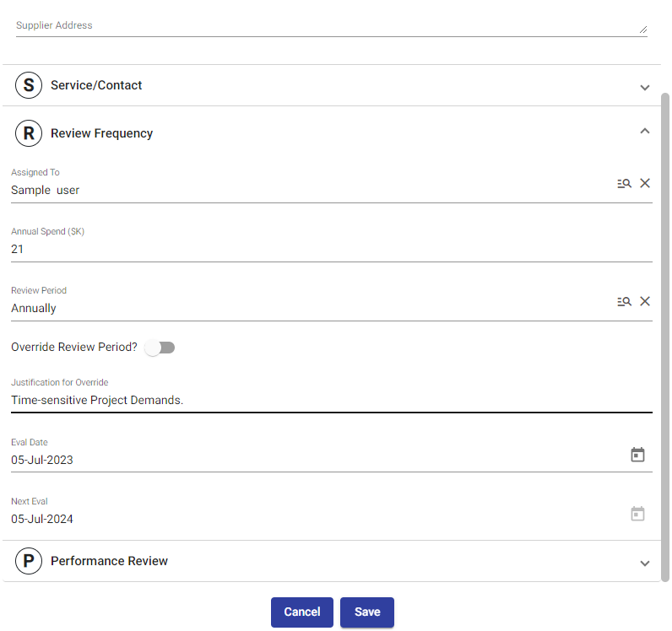Click the circled R Review Frequency icon
672x631 pixels.
click(x=29, y=133)
